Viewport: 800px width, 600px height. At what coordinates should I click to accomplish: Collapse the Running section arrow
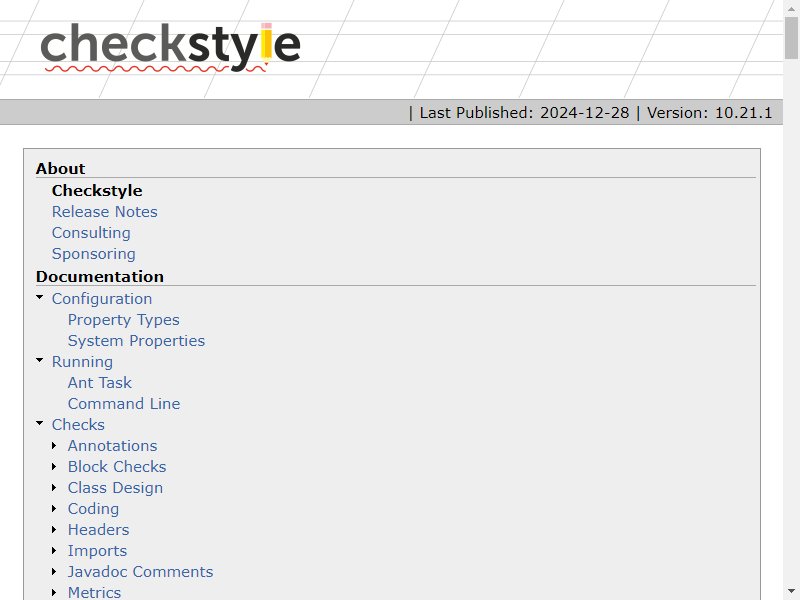(x=40, y=360)
